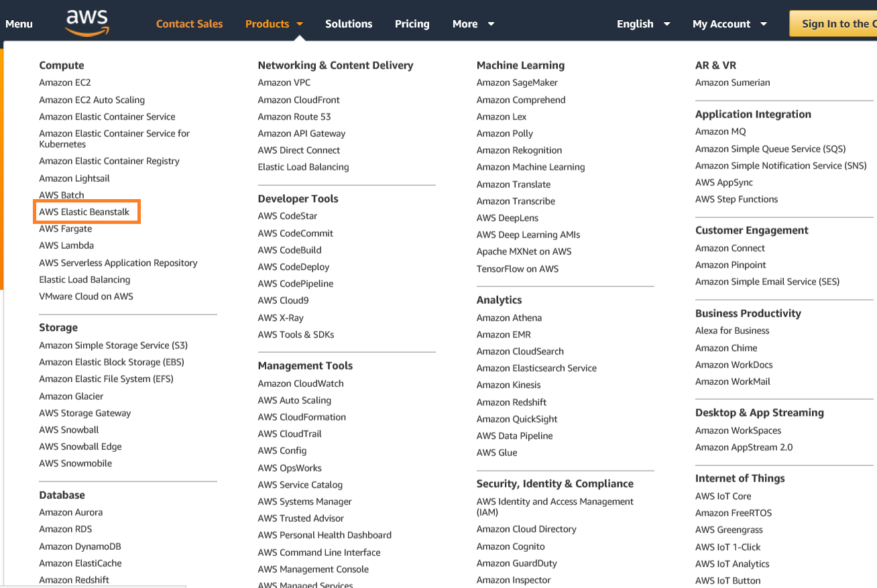Select the Solutions menu item
This screenshot has width=877, height=588.
[x=349, y=23]
